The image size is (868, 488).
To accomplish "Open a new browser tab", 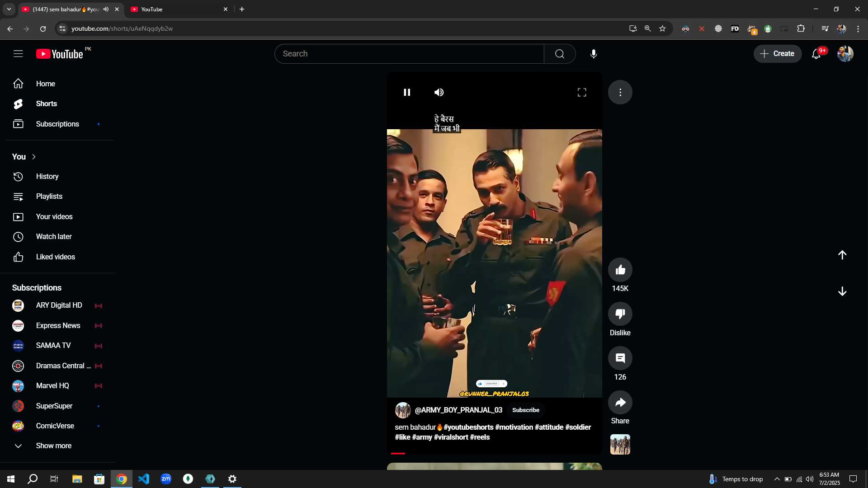I will click(x=242, y=9).
